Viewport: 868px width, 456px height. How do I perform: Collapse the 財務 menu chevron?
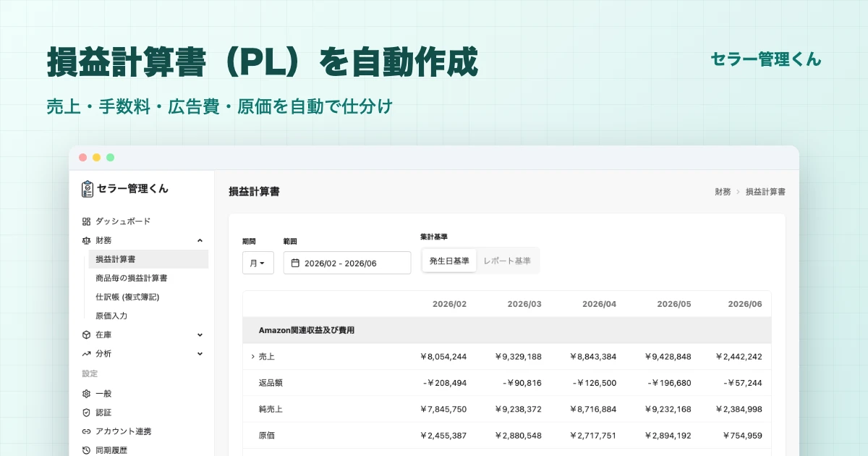click(x=200, y=240)
